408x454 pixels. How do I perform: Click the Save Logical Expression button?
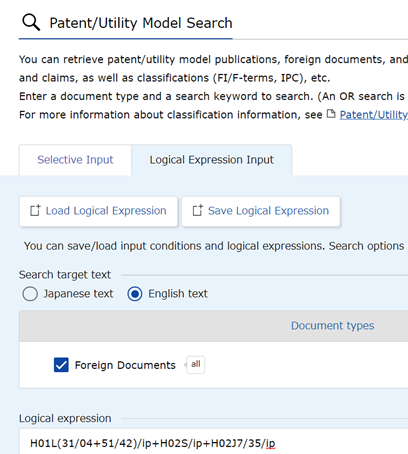[261, 211]
